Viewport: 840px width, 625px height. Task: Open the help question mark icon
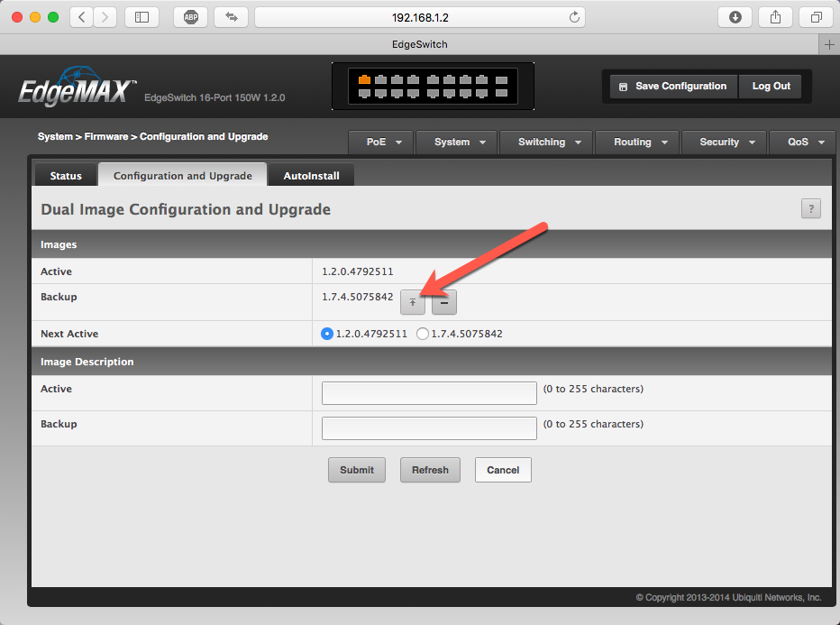tap(810, 208)
